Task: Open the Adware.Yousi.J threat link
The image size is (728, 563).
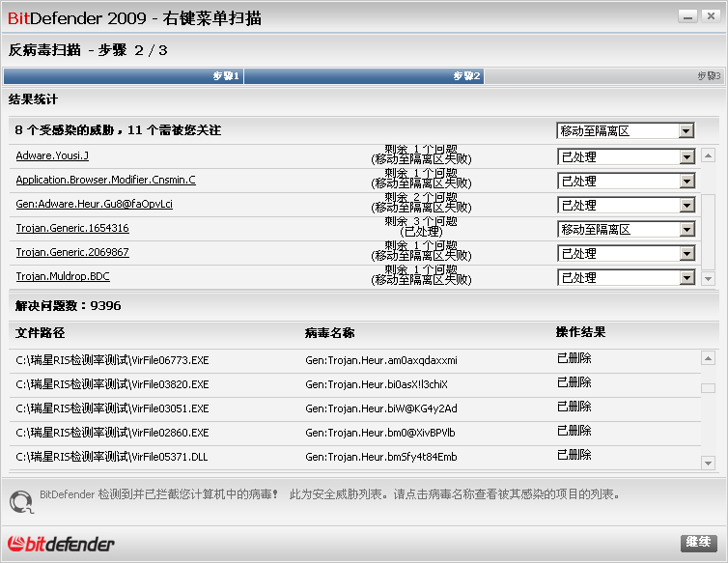Action: tap(52, 155)
